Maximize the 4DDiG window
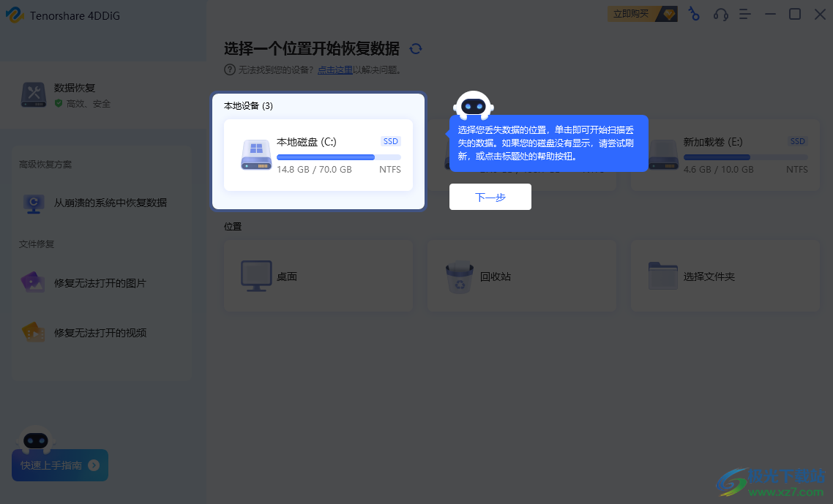 coord(795,15)
